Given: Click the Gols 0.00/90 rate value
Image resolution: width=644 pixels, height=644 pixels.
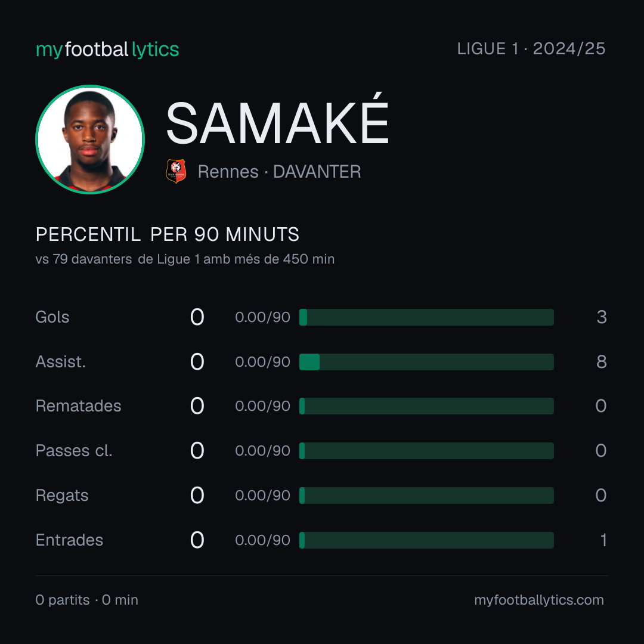Looking at the screenshot, I should pyautogui.click(x=262, y=317).
